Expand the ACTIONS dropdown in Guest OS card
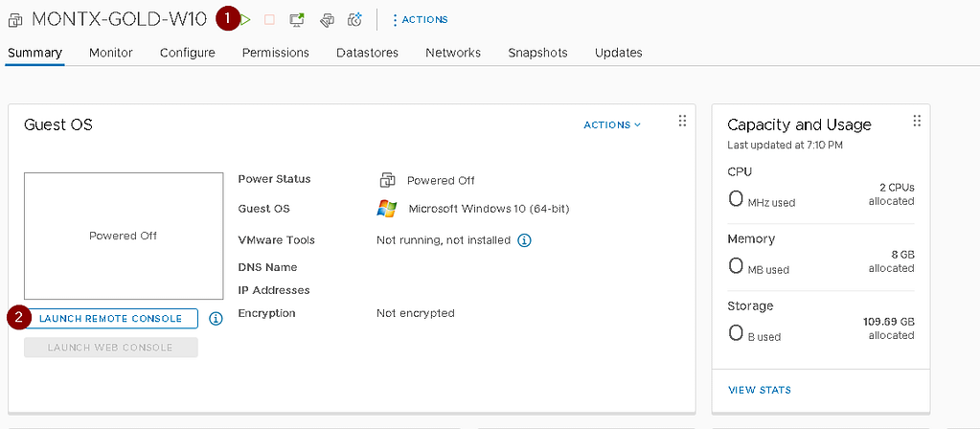 (612, 124)
